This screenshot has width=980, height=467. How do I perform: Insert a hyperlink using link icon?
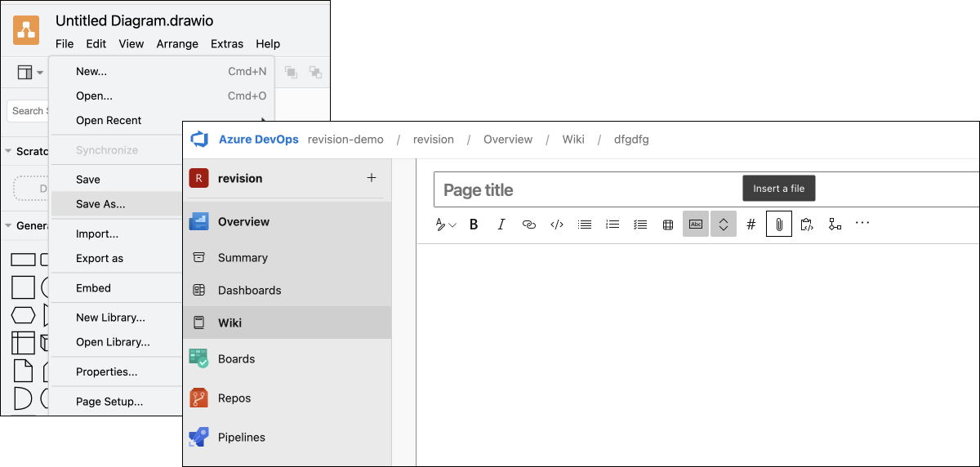[529, 225]
